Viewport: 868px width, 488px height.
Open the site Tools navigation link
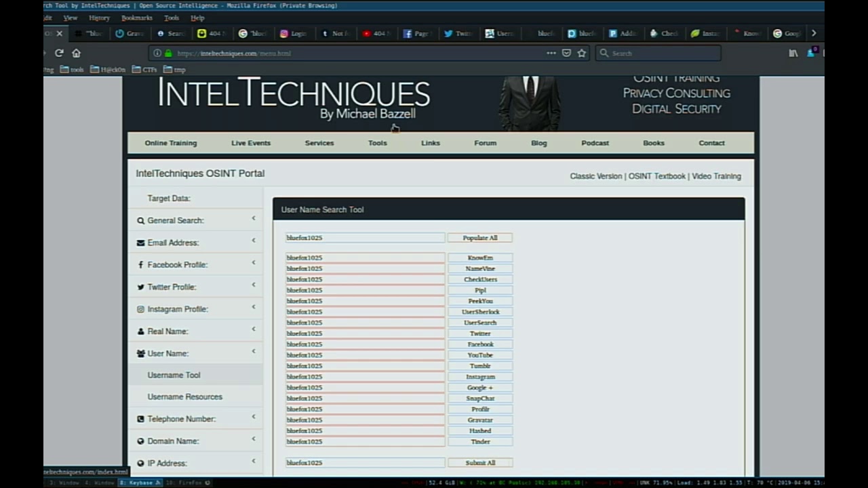pos(378,143)
